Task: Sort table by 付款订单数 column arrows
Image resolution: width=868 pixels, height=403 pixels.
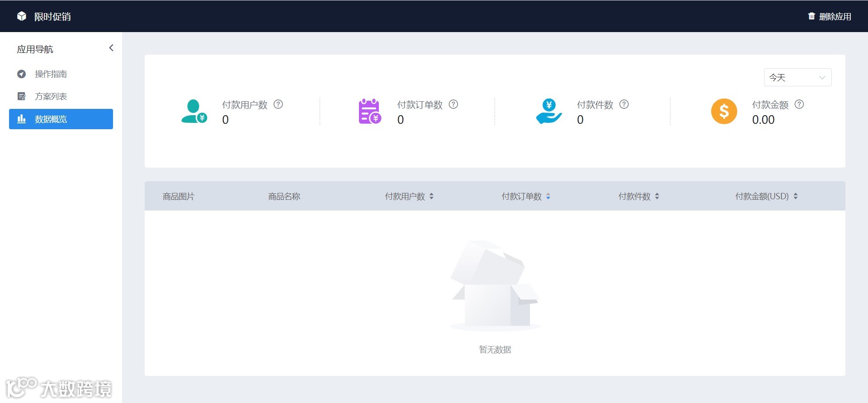Action: (548, 196)
